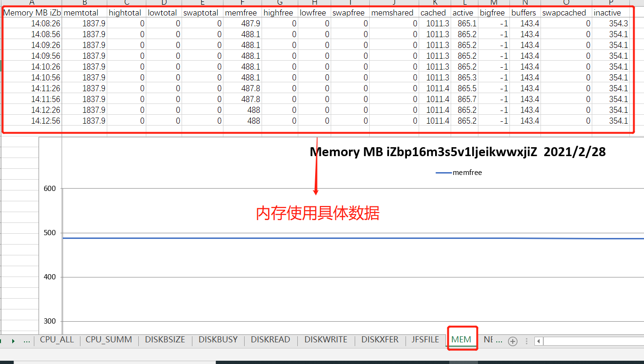
Task: Click the ellipsis tab-scroll icon at bottom left
Action: (x=27, y=341)
